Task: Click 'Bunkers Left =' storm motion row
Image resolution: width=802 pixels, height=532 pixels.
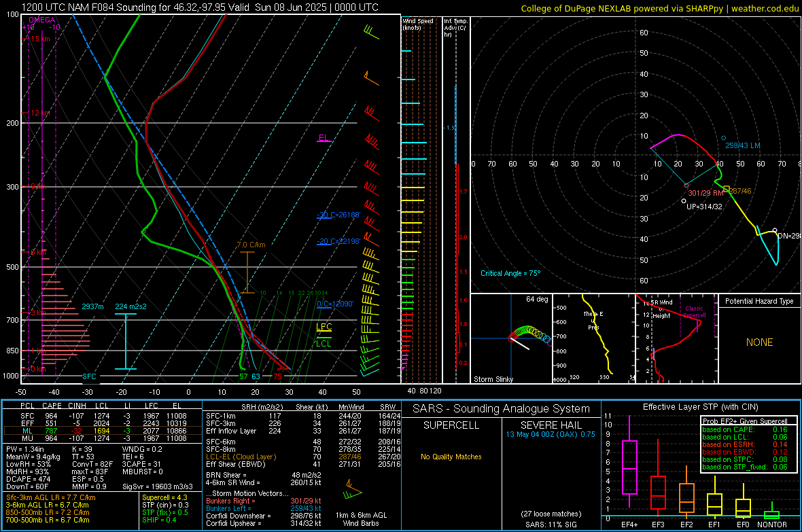Action: (264, 508)
